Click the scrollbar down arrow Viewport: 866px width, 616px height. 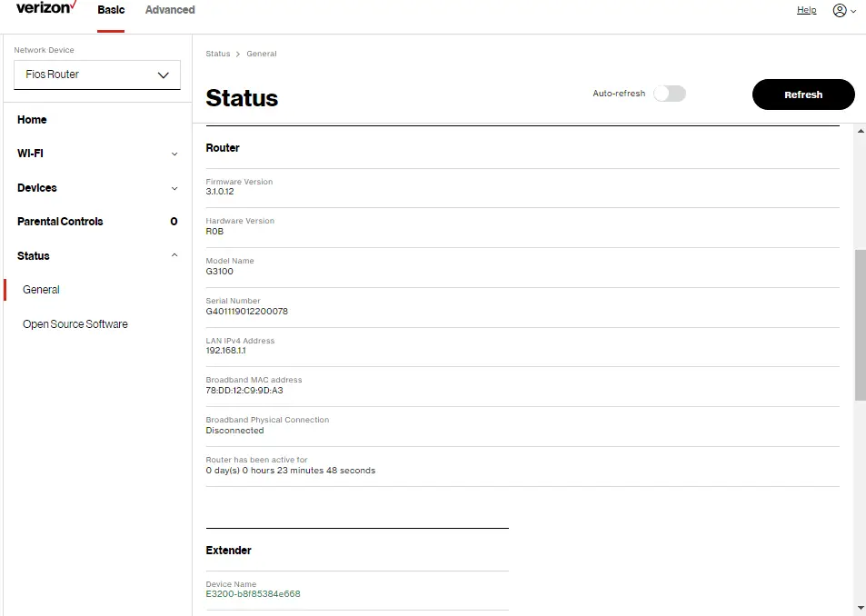[859, 608]
